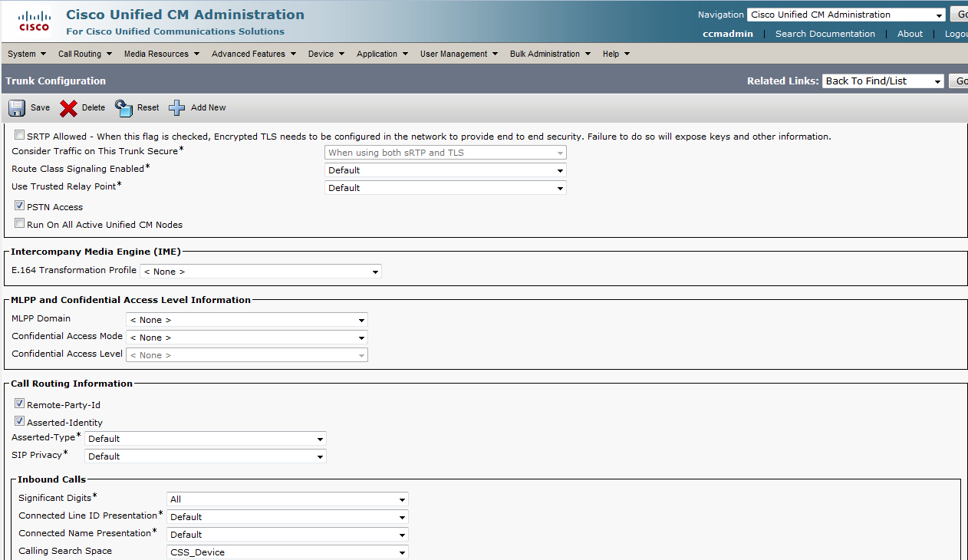Open the Call Routing menu
The width and height of the screenshot is (968, 560).
(x=85, y=54)
